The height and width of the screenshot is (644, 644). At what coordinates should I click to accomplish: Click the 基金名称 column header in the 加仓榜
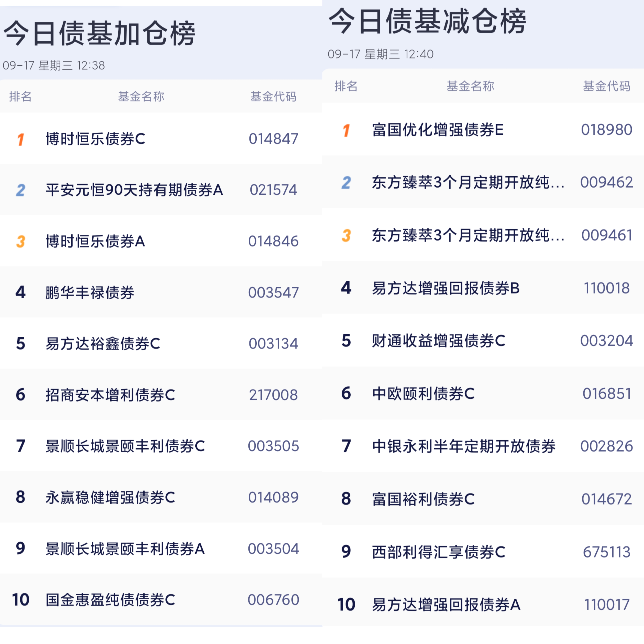click(x=141, y=97)
